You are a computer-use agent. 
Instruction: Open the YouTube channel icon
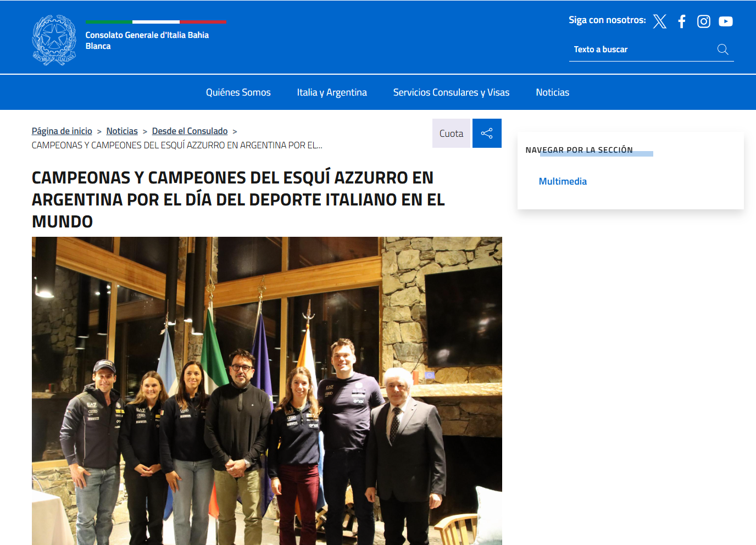coord(726,21)
